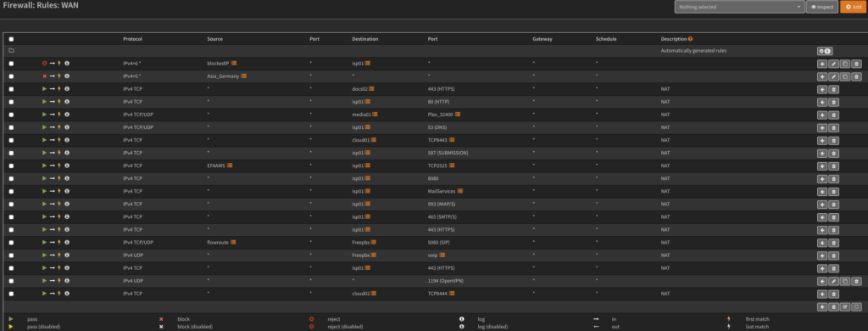The height and width of the screenshot is (331, 868).
Task: Delete the cloud02 TCP8444 rule
Action: [834, 294]
